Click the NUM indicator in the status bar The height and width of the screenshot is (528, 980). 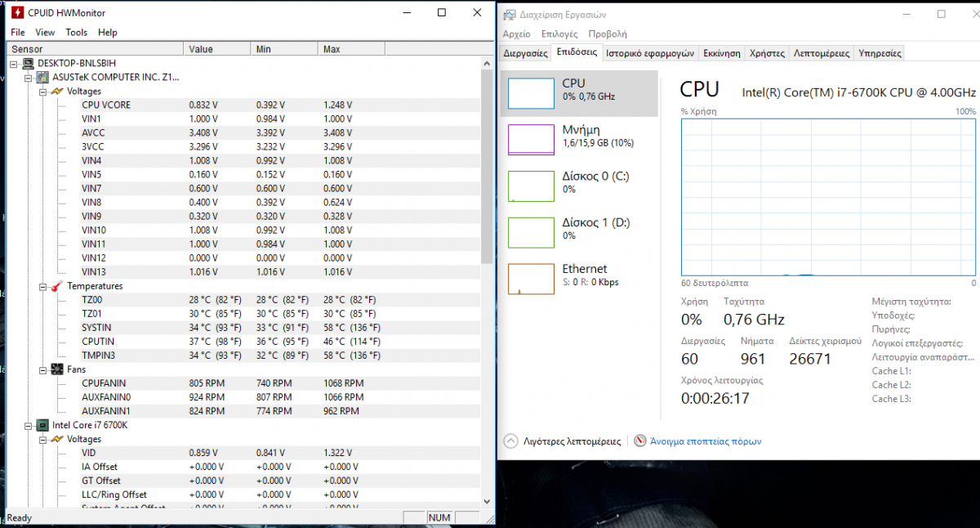439,517
